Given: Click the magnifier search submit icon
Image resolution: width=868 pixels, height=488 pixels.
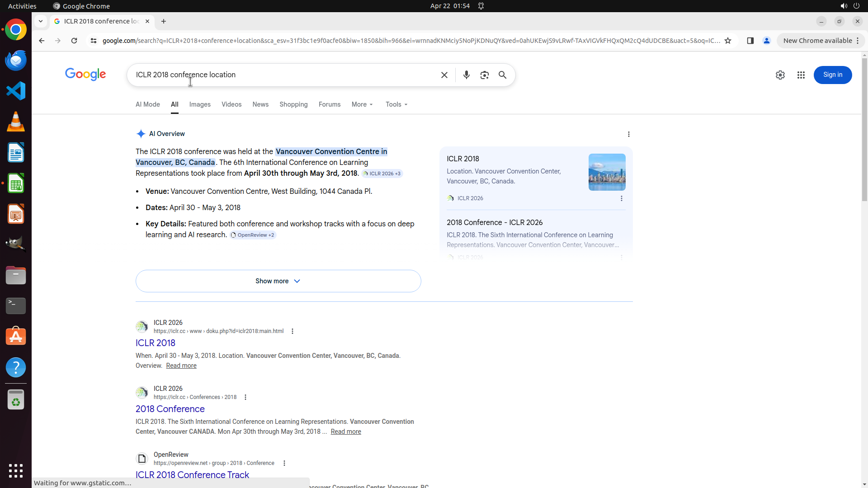Looking at the screenshot, I should (x=502, y=75).
